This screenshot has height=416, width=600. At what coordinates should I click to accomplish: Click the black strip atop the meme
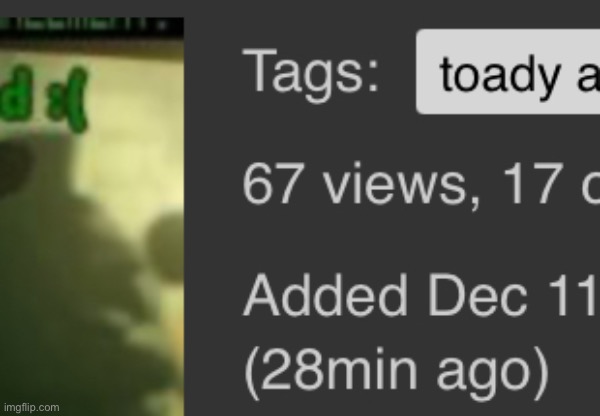[92, 25]
